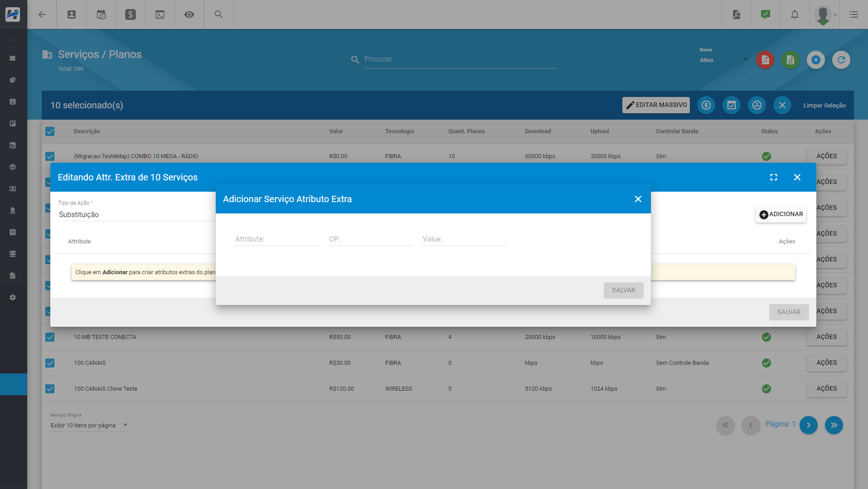Click the green chat check icon
This screenshot has width=868, height=489.
coord(766,15)
